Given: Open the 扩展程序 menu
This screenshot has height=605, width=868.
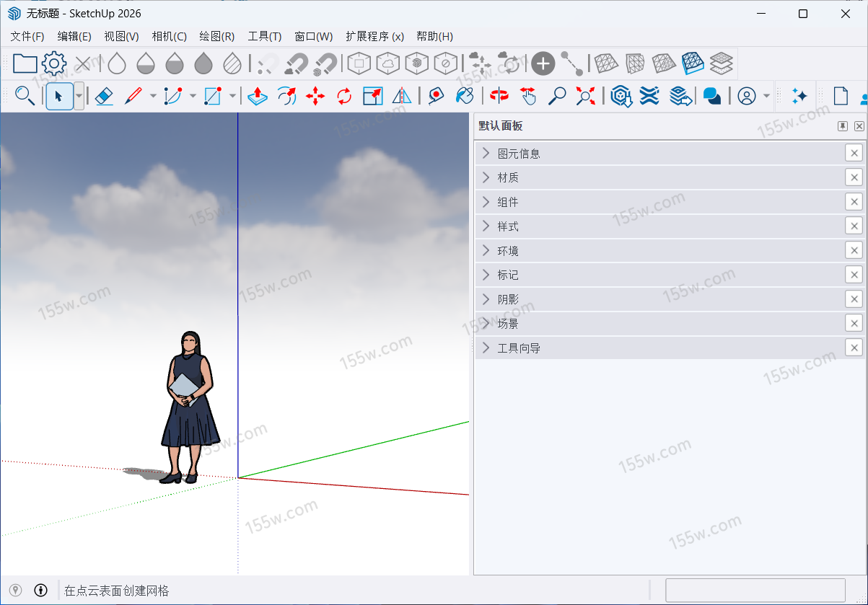Looking at the screenshot, I should click(374, 36).
